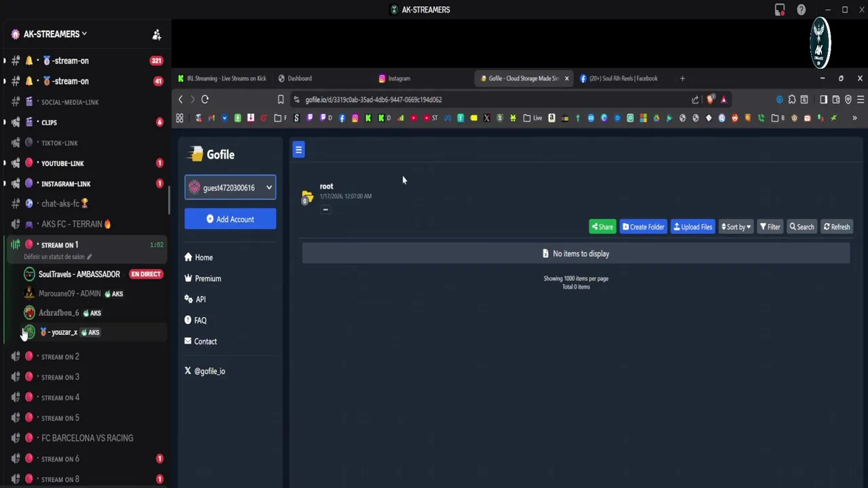The height and width of the screenshot is (488, 868).
Task: Open the browser wallet icon
Action: [836, 100]
